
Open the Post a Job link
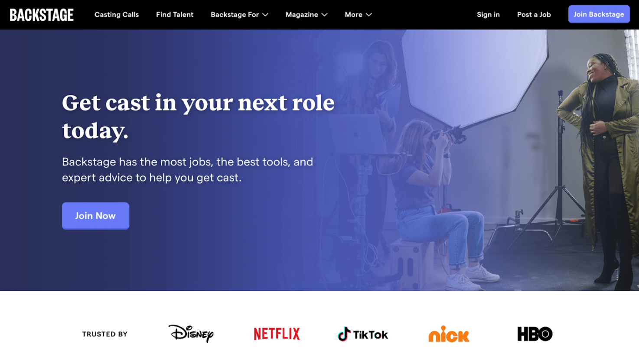pos(534,15)
